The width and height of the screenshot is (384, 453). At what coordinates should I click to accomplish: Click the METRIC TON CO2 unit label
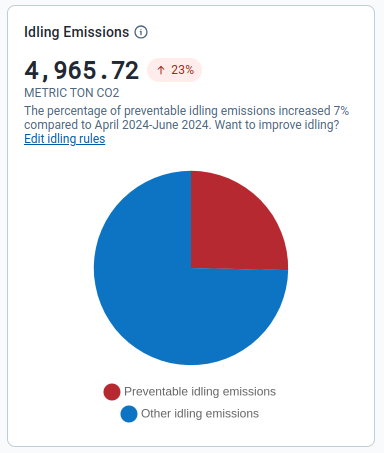[x=72, y=93]
